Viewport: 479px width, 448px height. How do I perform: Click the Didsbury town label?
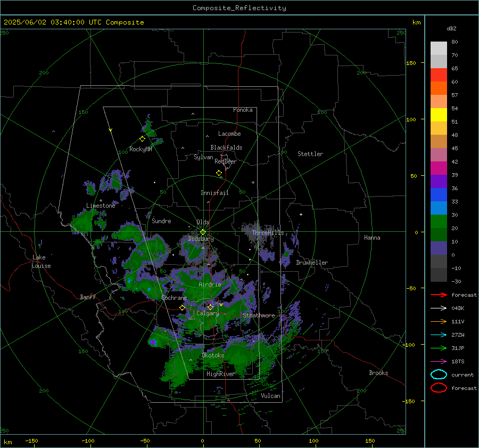click(x=201, y=239)
